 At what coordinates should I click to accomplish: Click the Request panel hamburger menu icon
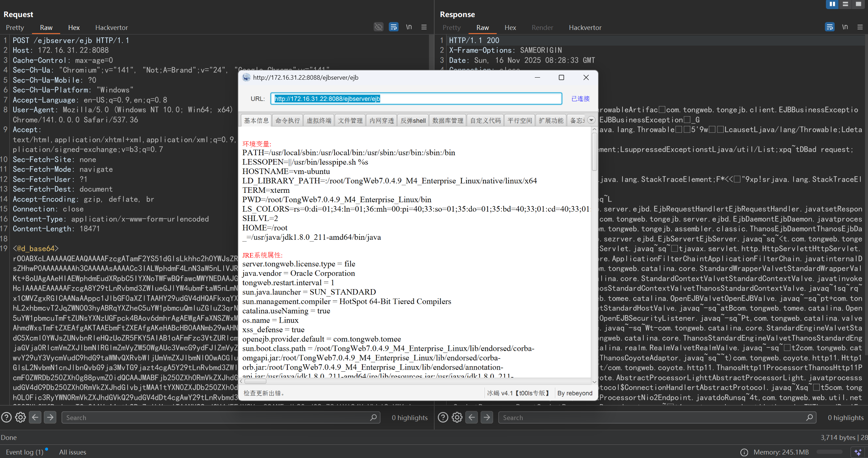click(x=424, y=27)
